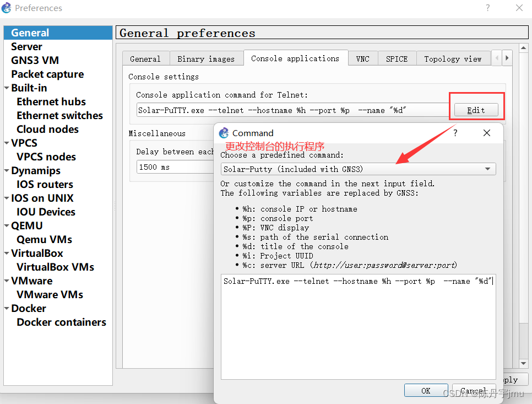The width and height of the screenshot is (532, 404).
Task: Click the delay 1500 ms spin box
Action: pos(175,167)
